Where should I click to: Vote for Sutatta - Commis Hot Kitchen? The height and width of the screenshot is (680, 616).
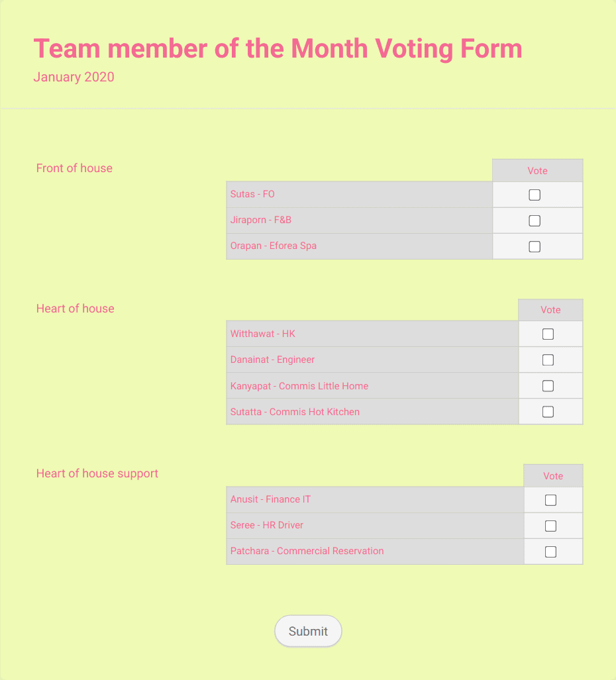pos(548,411)
